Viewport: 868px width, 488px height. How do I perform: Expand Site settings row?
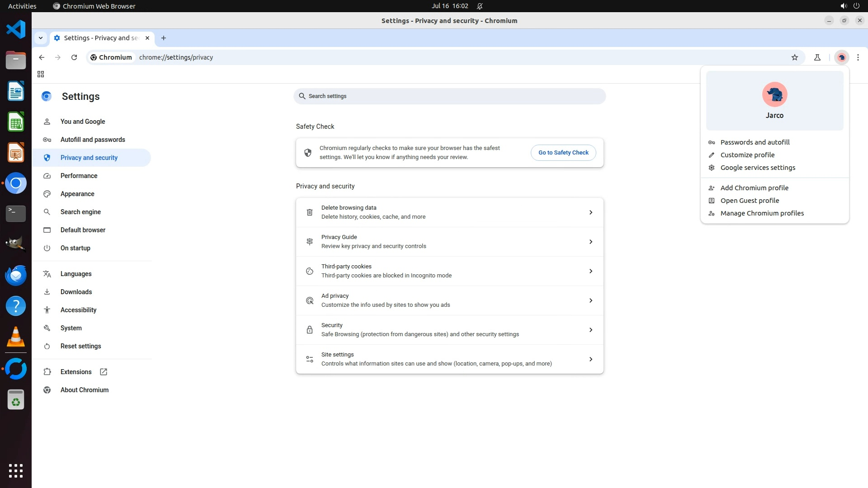tap(449, 359)
